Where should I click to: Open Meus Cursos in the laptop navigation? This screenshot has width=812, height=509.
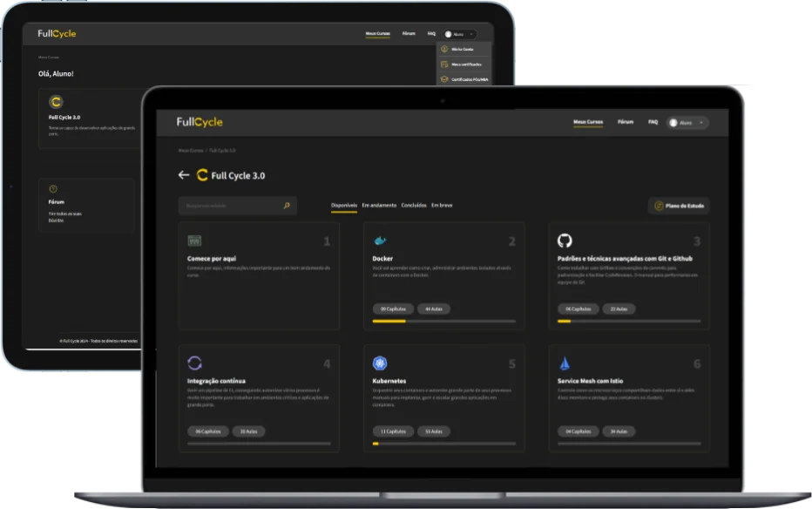tap(588, 122)
